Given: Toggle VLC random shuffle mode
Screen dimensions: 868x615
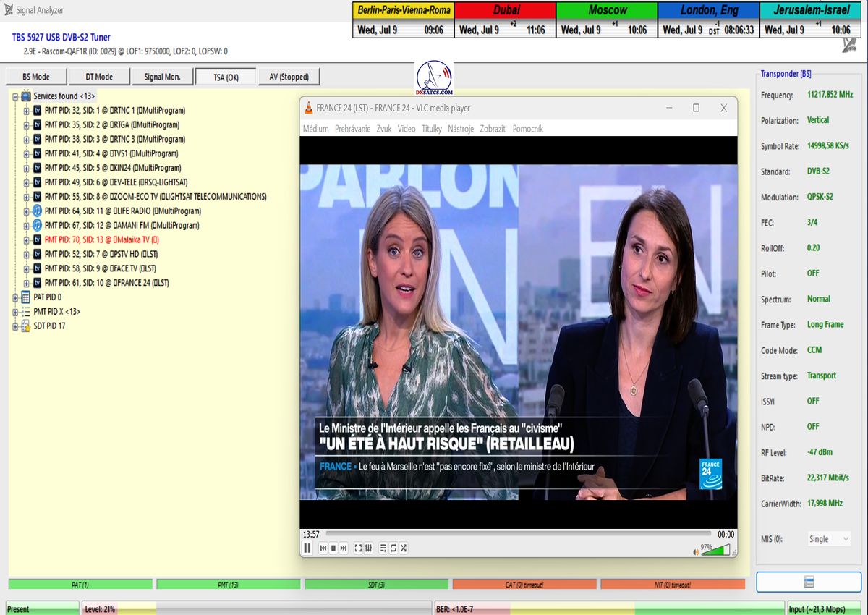Looking at the screenshot, I should click(x=404, y=548).
